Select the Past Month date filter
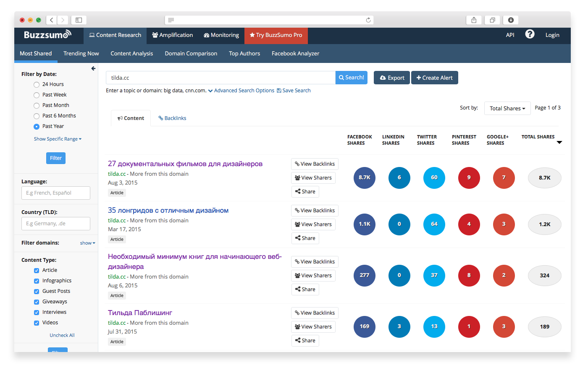Viewport: 588px width, 373px height. pos(37,106)
